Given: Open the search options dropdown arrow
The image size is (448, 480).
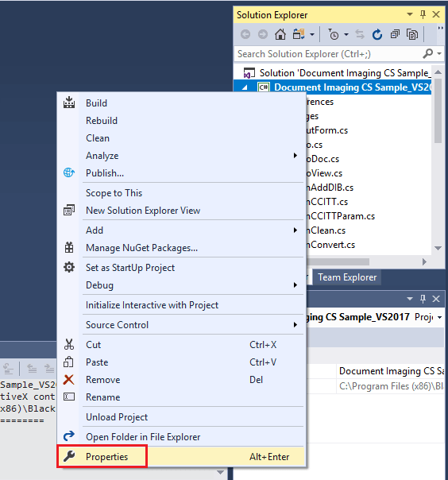Looking at the screenshot, I should pyautogui.click(x=439, y=53).
